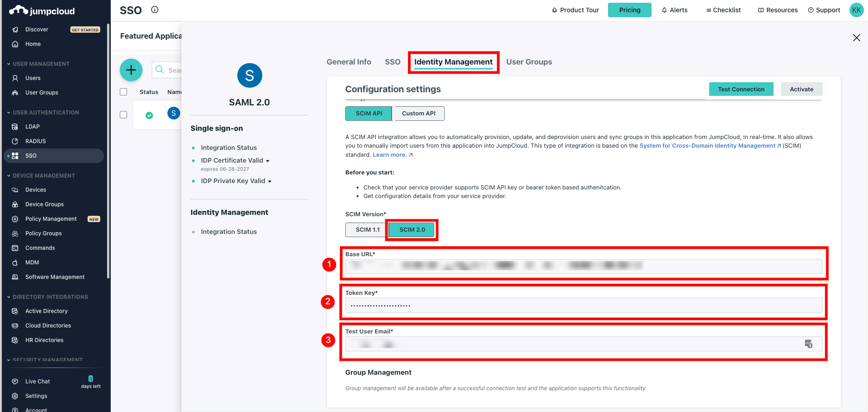Open the Users page
Image resolution: width=868 pixels, height=412 pixels.
coord(33,78)
